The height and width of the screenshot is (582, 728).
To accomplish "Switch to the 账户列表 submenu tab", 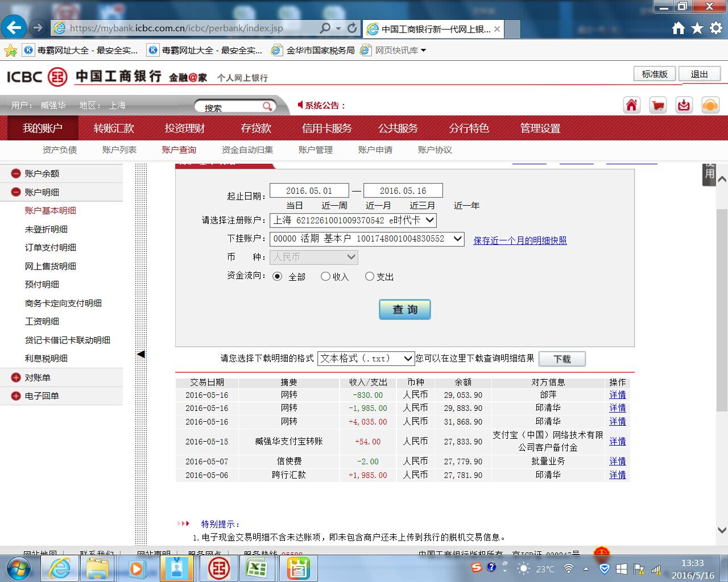I will pyautogui.click(x=119, y=150).
